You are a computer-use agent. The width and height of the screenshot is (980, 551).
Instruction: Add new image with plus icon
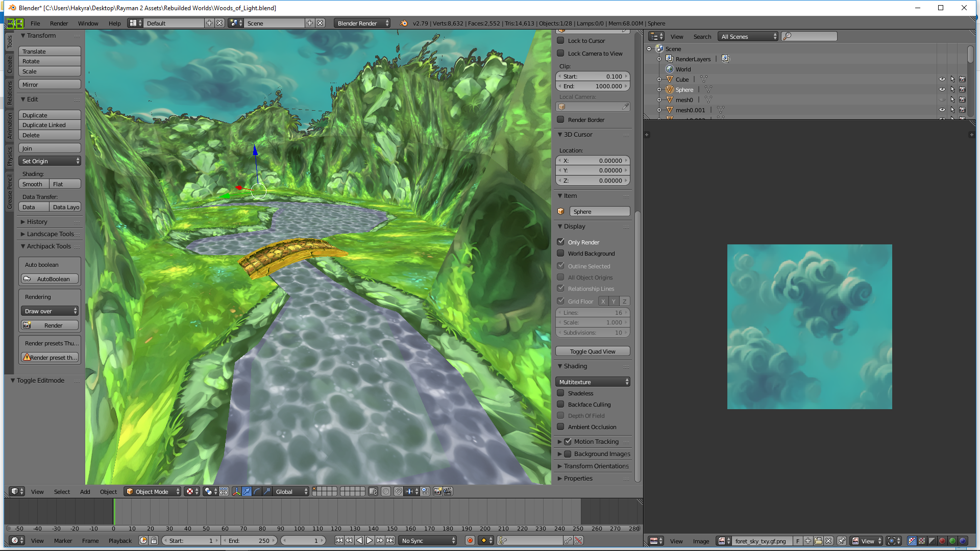(808, 541)
